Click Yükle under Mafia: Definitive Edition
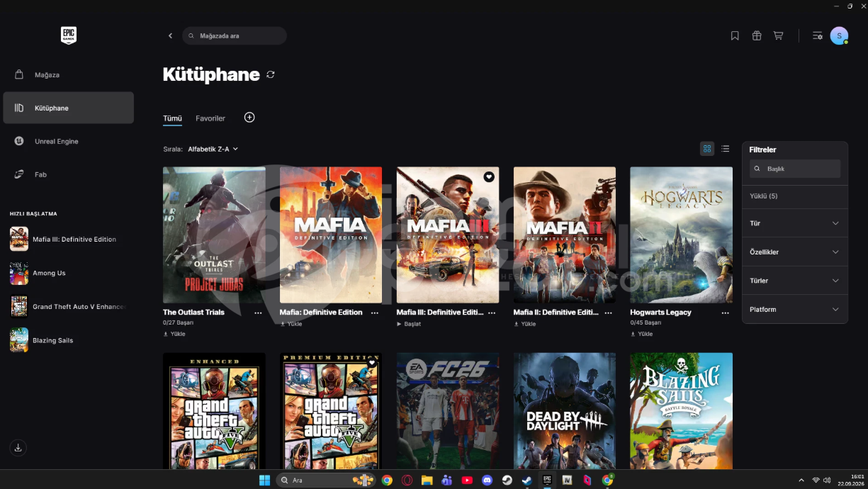 (291, 324)
